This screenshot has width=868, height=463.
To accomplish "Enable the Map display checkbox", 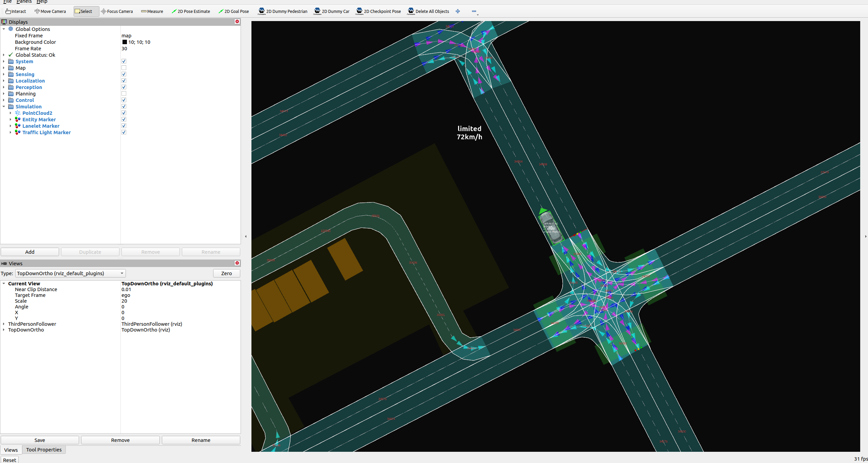I will (x=124, y=68).
